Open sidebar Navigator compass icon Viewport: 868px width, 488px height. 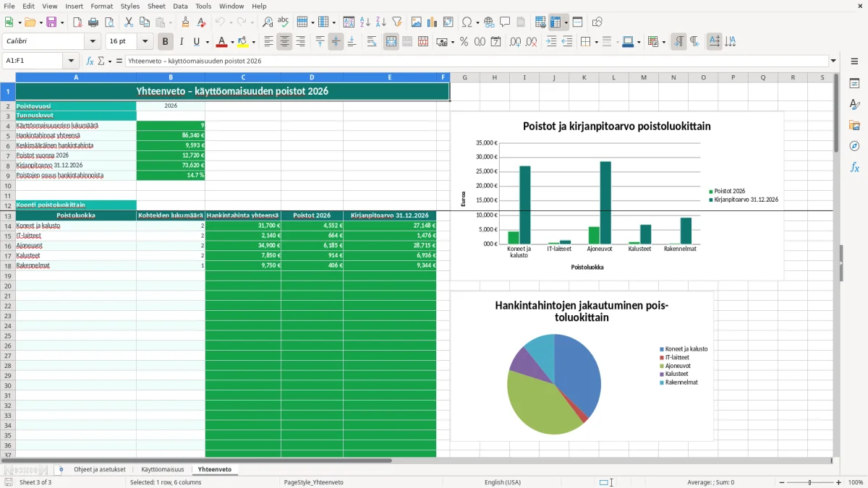pos(854,146)
